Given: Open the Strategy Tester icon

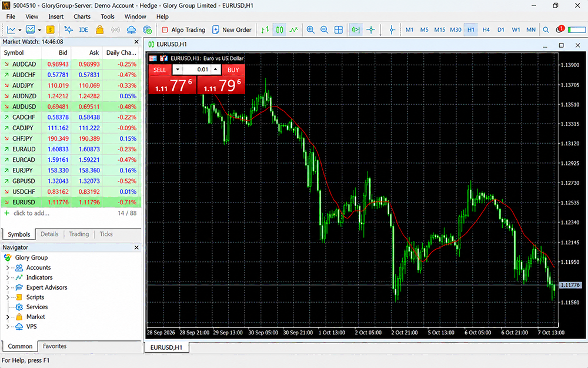Looking at the screenshot, I should tap(68, 29).
